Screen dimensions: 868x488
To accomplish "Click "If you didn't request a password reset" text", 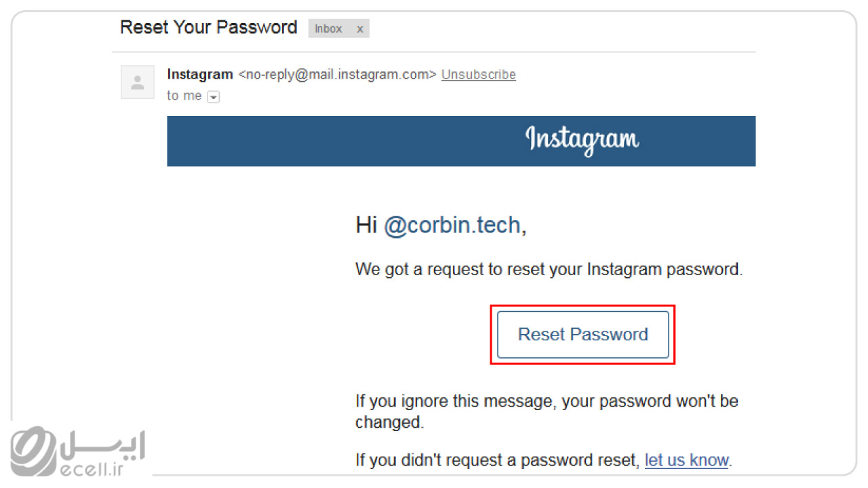I will coord(498,460).
